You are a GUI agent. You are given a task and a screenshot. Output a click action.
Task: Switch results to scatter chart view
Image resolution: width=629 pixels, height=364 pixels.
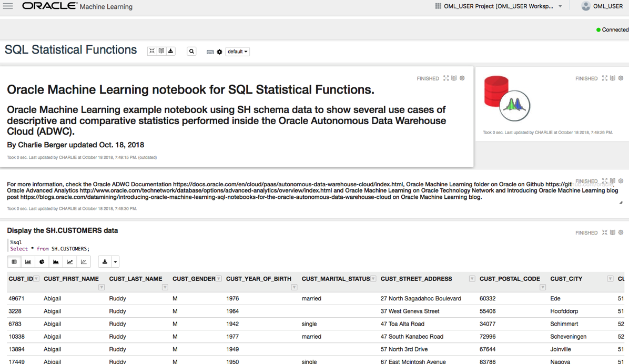[84, 261]
